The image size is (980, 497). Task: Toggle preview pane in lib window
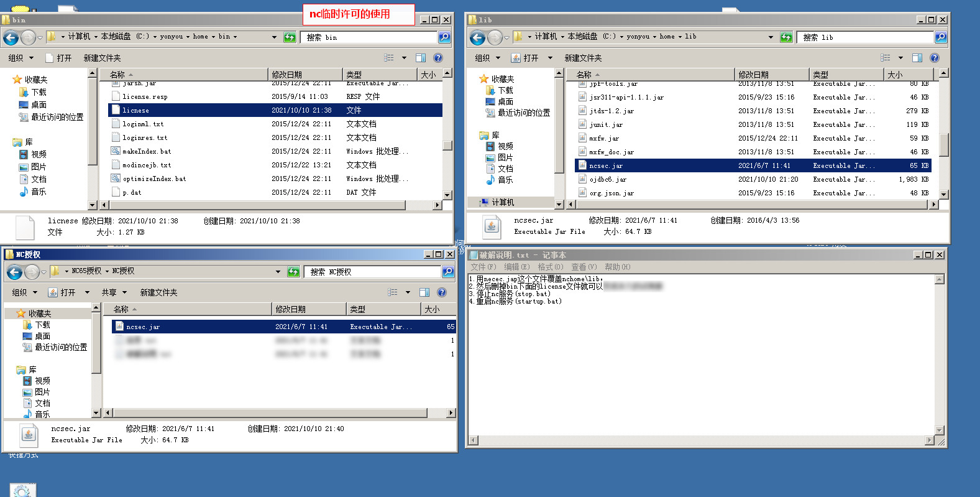917,58
